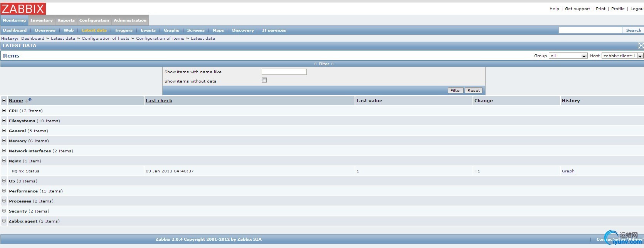644x248 pixels.
Task: Click Dashboard in history breadcrumb
Action: [x=32, y=38]
